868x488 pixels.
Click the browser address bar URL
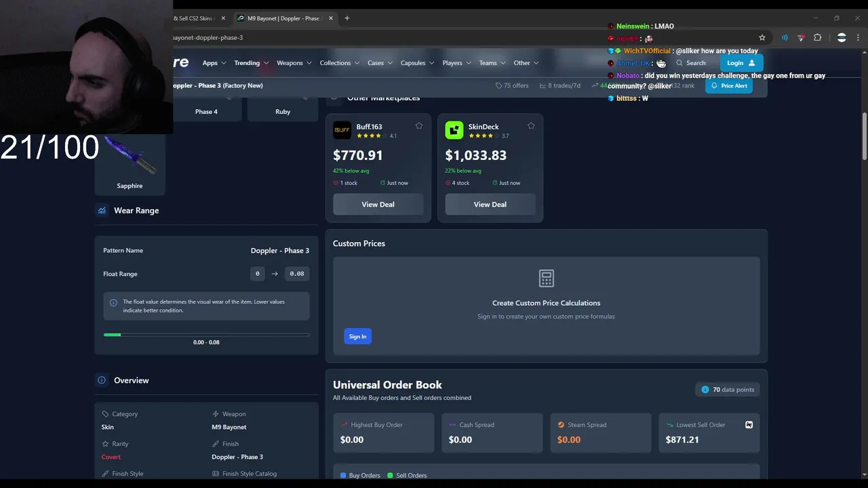click(208, 38)
